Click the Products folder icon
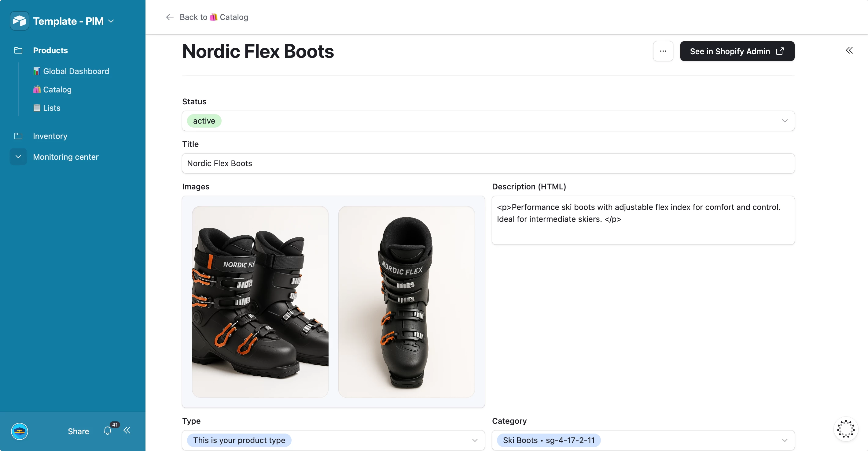The width and height of the screenshot is (868, 451). [x=18, y=50]
